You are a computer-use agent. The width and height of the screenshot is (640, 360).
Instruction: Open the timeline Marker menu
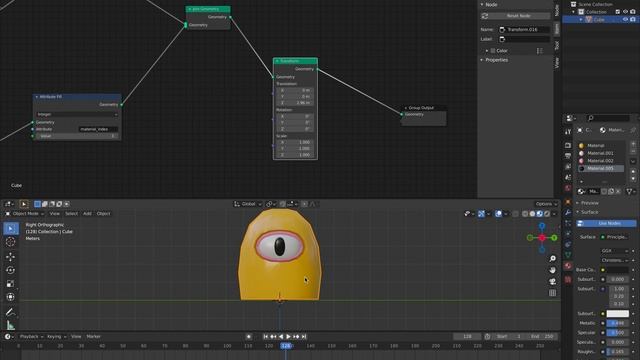pos(93,336)
